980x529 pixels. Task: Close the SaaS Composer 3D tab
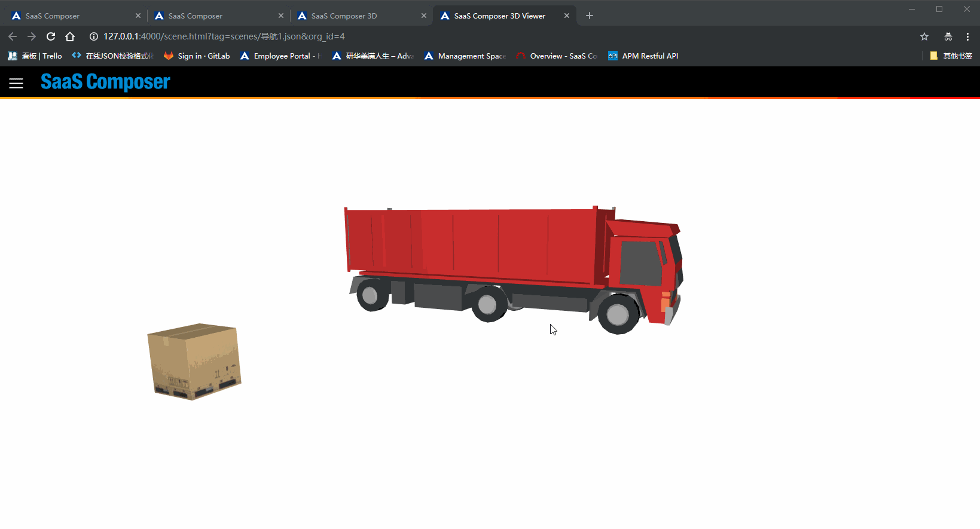point(424,16)
